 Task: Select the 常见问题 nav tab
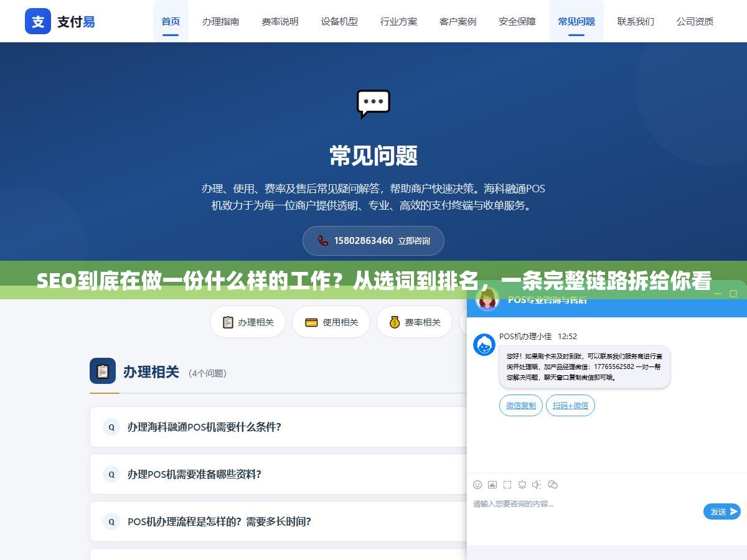click(x=576, y=21)
